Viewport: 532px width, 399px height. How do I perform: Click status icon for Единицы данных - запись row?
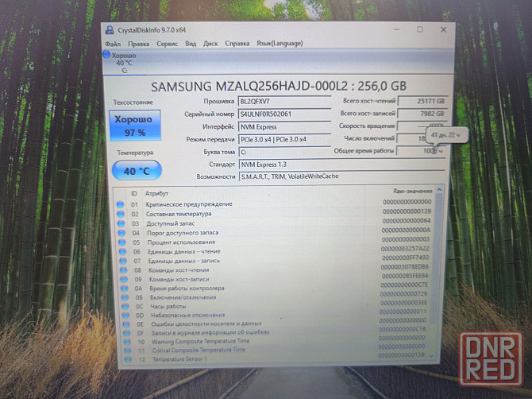[x=123, y=261]
